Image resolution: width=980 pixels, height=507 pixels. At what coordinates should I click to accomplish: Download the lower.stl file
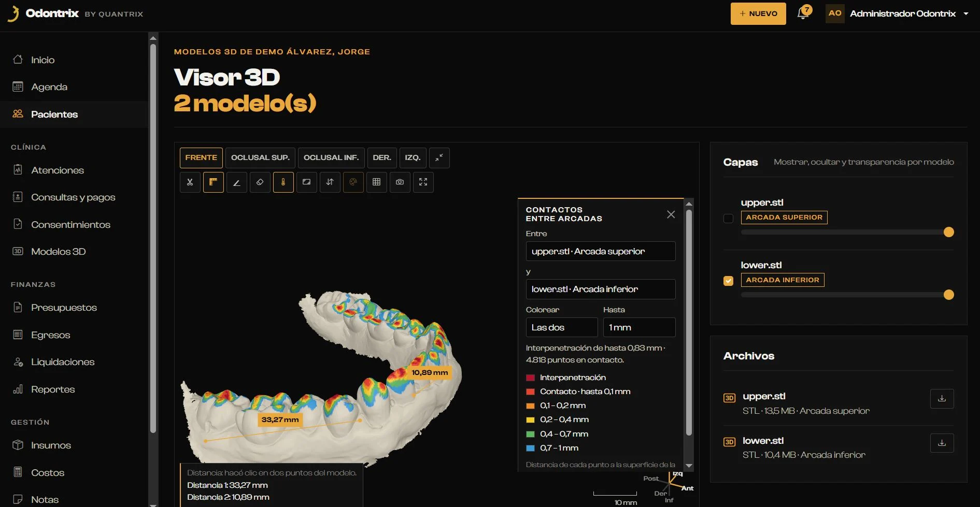[942, 443]
